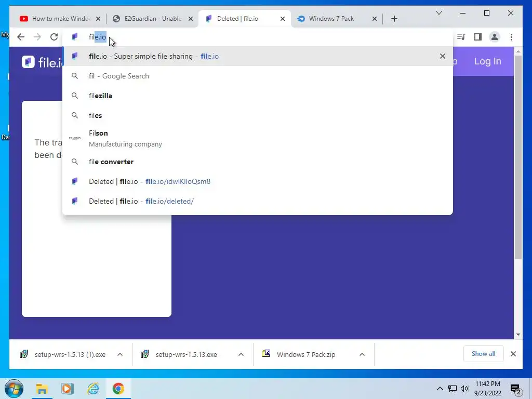Remove the file.io suggestion with X
The height and width of the screenshot is (399, 532).
443,56
